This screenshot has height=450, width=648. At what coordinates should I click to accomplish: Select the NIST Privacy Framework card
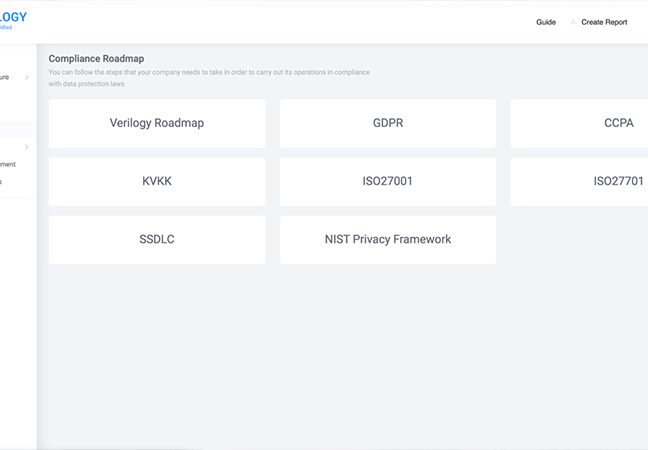coord(388,240)
